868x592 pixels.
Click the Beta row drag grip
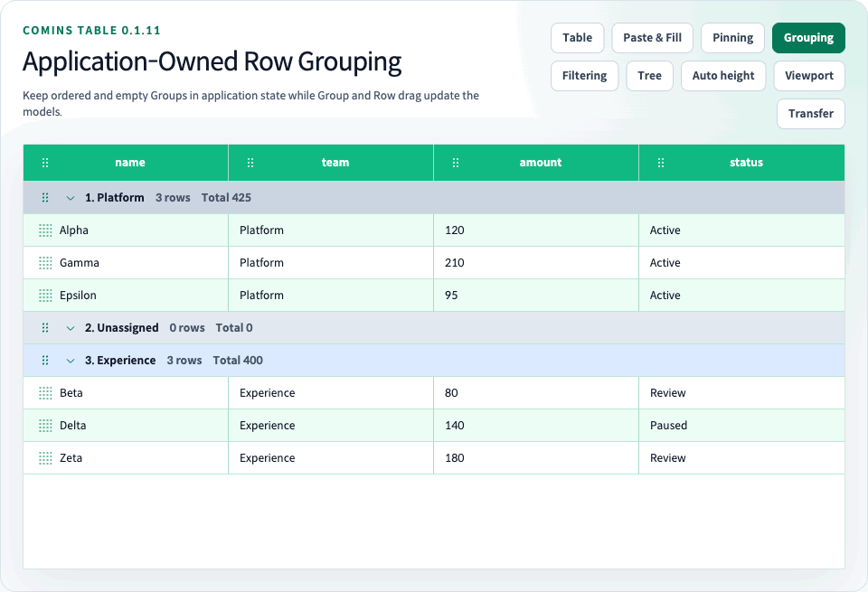45,393
